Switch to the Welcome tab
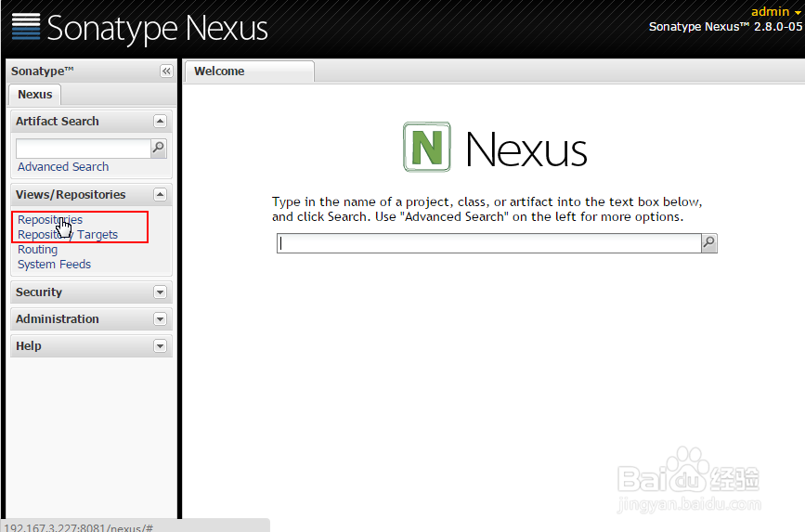The width and height of the screenshot is (805, 532). pyautogui.click(x=250, y=71)
